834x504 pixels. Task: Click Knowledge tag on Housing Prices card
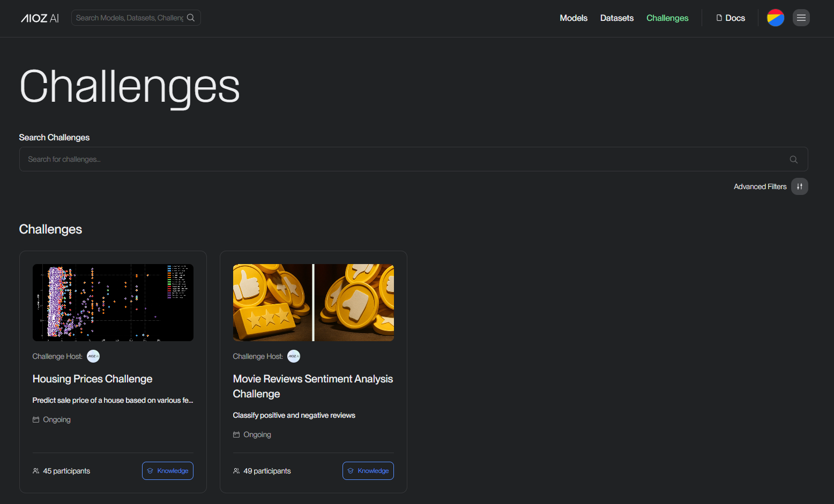point(168,471)
